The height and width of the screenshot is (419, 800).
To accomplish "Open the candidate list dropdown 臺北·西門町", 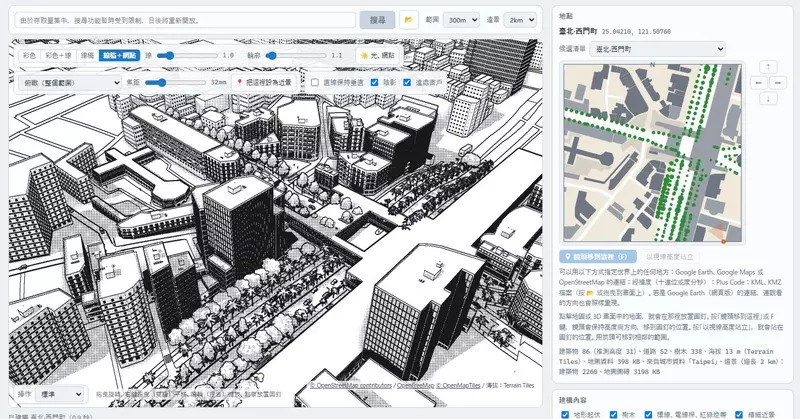I will (x=658, y=49).
